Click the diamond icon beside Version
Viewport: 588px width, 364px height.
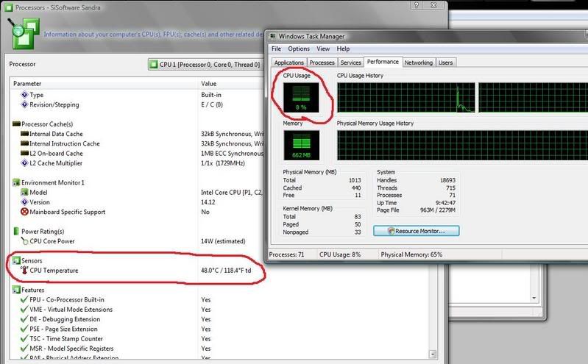(25, 201)
